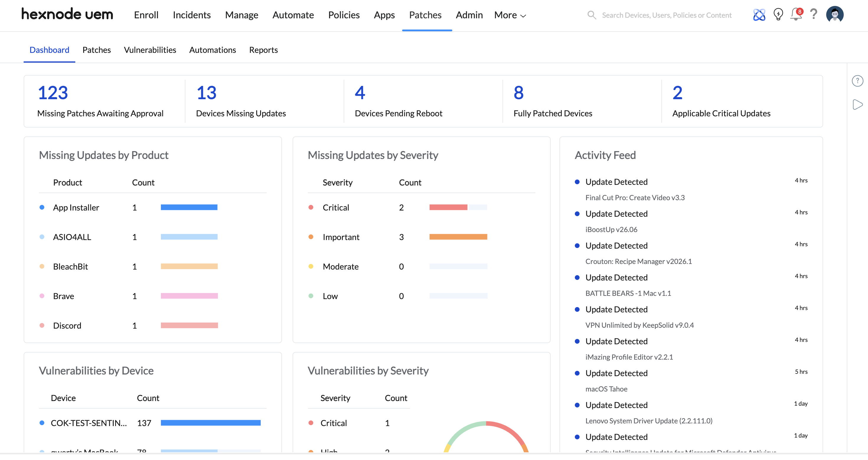Image resolution: width=868 pixels, height=460 pixels.
Task: Click the lightbulb what's new icon
Action: (x=778, y=14)
